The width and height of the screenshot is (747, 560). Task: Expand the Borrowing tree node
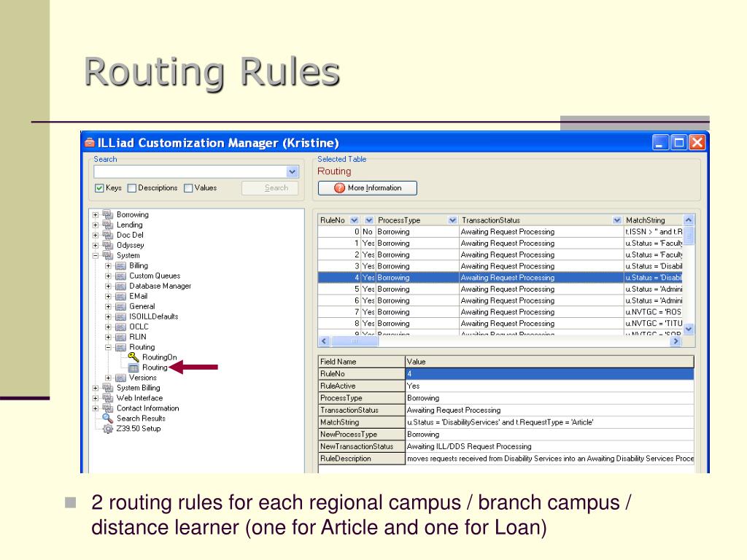96,215
